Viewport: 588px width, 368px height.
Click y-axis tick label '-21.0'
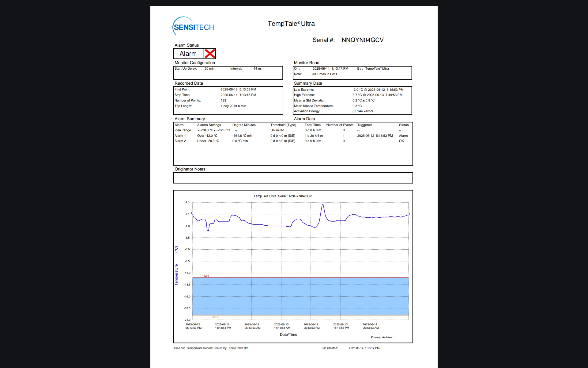pos(187,320)
